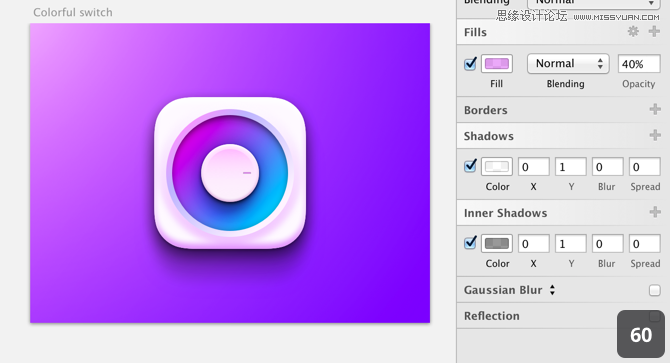Uncheck the Inner Shadows enable checkbox
This screenshot has height=363, width=670.
470,243
